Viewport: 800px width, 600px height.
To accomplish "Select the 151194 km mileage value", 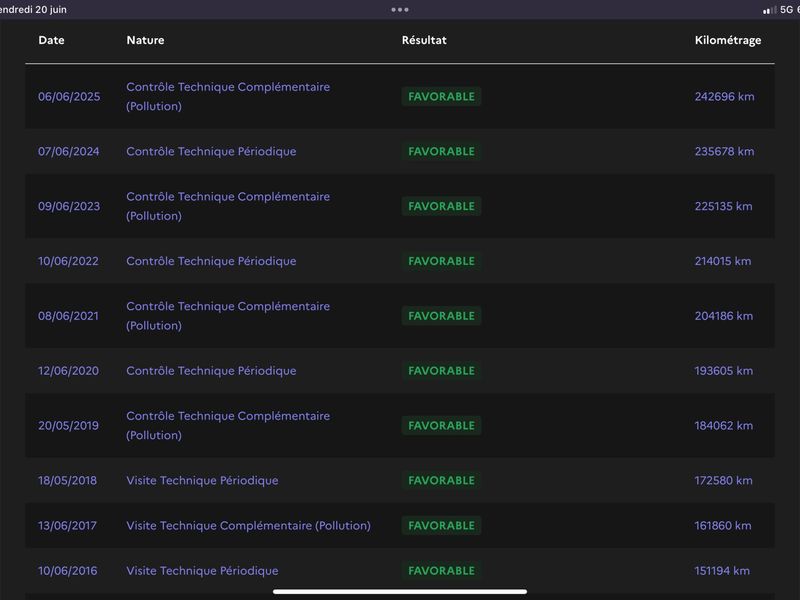I will pyautogui.click(x=722, y=571).
